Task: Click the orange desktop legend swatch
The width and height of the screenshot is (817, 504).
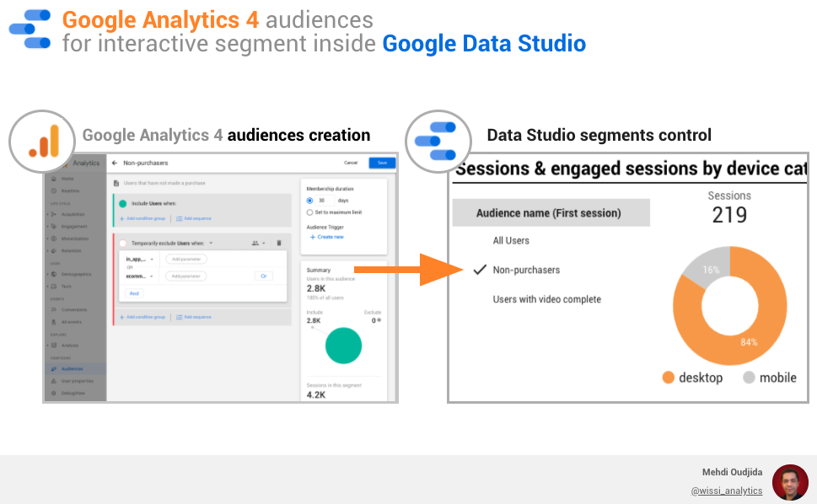Action: [x=668, y=378]
